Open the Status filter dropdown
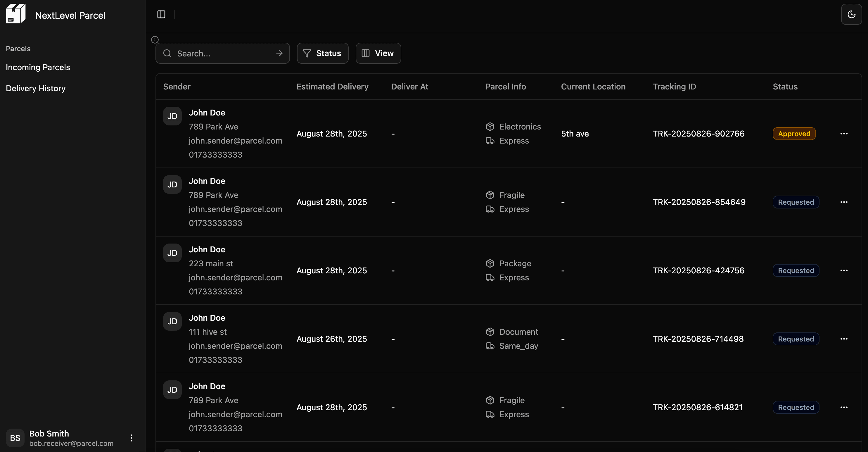The width and height of the screenshot is (868, 452). coord(322,53)
